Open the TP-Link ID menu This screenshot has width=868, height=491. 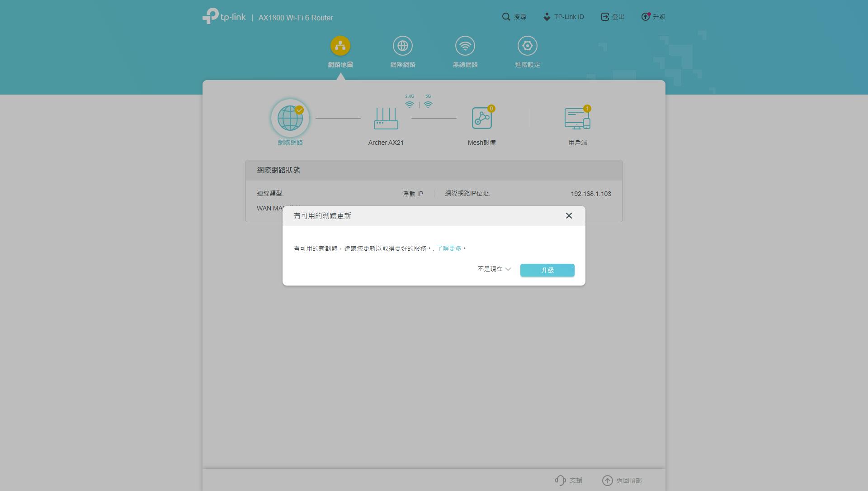point(563,17)
